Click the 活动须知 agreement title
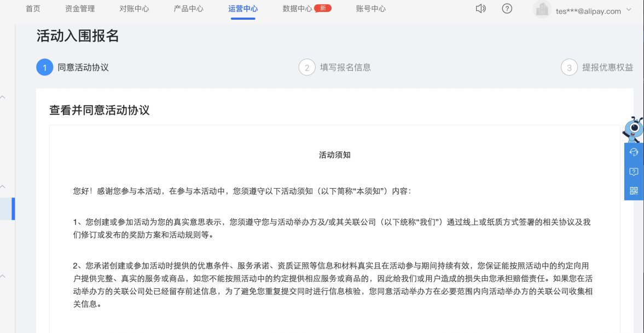Screen dimensions: 644x333 pyautogui.click(x=335, y=155)
